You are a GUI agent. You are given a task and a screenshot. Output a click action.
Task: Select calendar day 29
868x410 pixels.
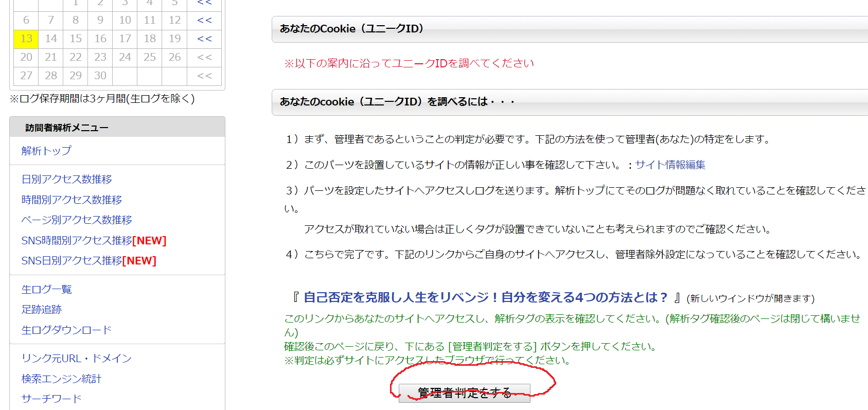coord(76,76)
